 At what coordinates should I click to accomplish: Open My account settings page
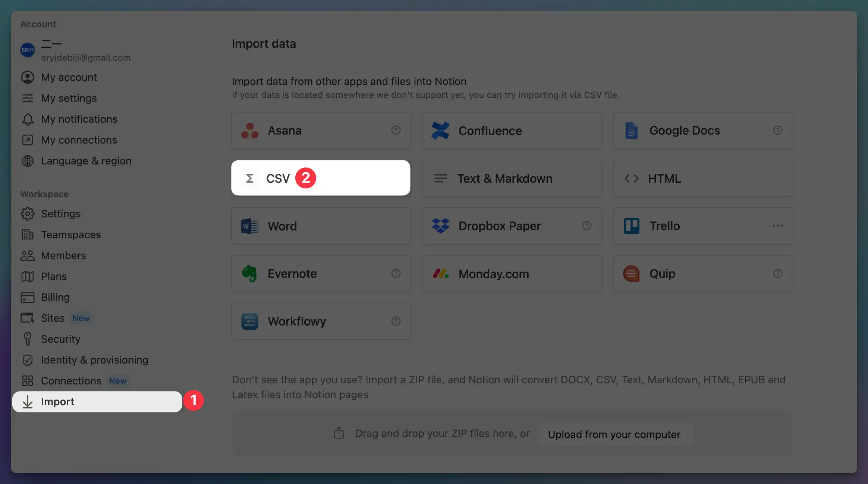69,77
